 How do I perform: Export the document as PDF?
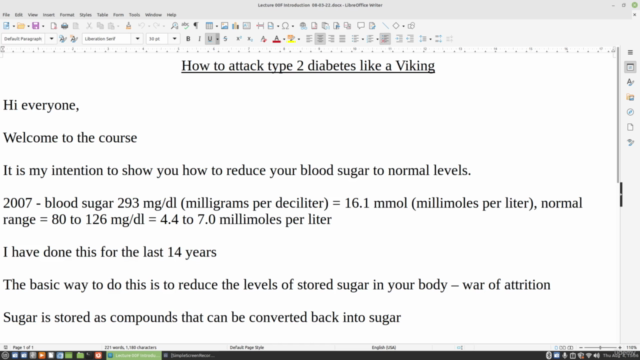[53, 26]
